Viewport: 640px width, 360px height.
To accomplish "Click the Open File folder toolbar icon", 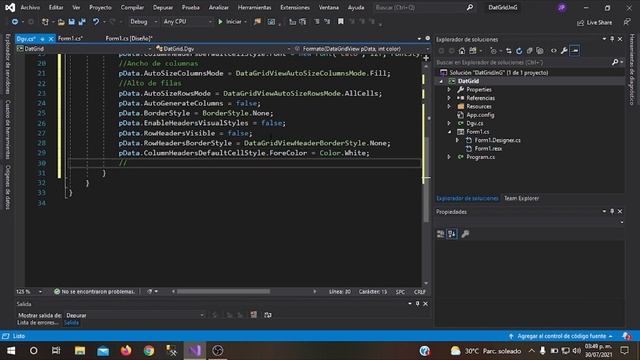I will click(61, 22).
